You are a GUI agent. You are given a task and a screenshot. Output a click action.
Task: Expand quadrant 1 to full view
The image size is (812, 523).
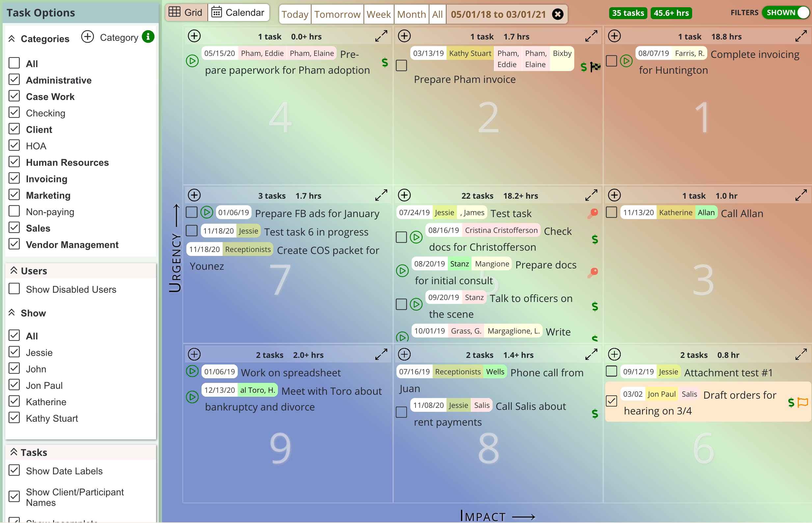(x=801, y=36)
